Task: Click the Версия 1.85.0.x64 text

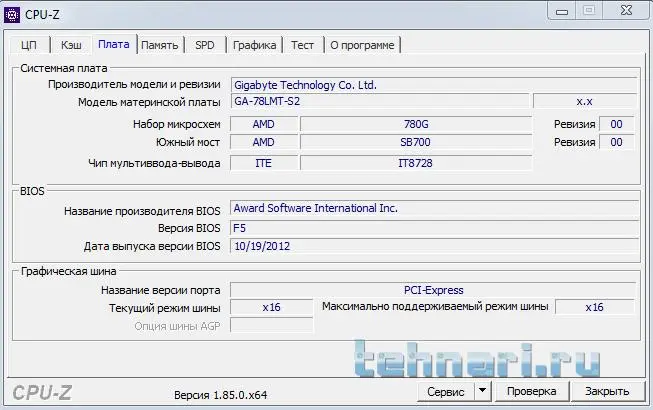Action: click(x=220, y=395)
